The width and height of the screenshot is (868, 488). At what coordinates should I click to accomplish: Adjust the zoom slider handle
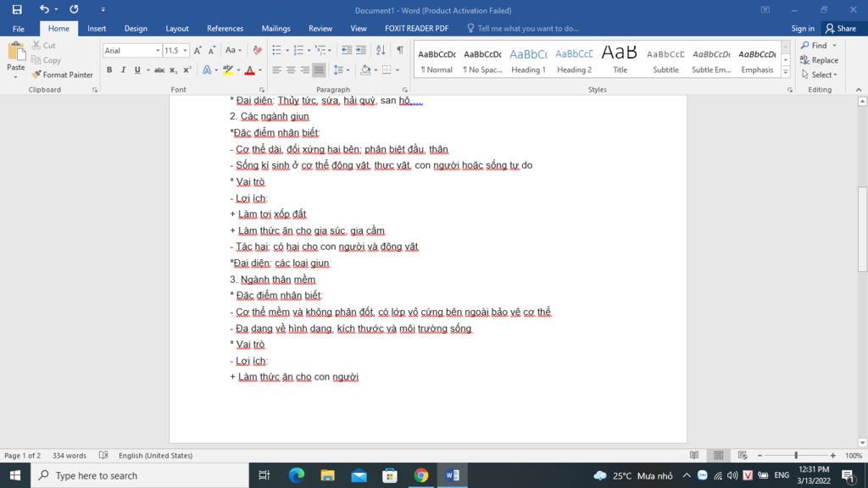(x=796, y=455)
